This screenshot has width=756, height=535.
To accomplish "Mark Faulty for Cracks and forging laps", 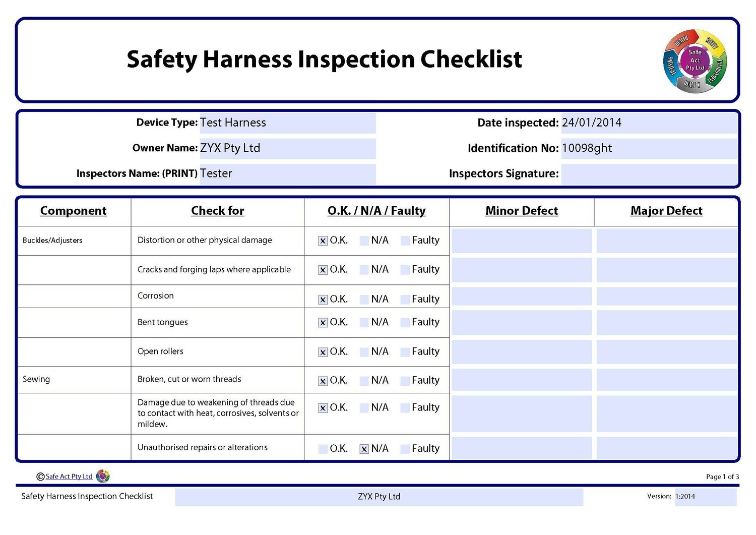I will click(405, 270).
